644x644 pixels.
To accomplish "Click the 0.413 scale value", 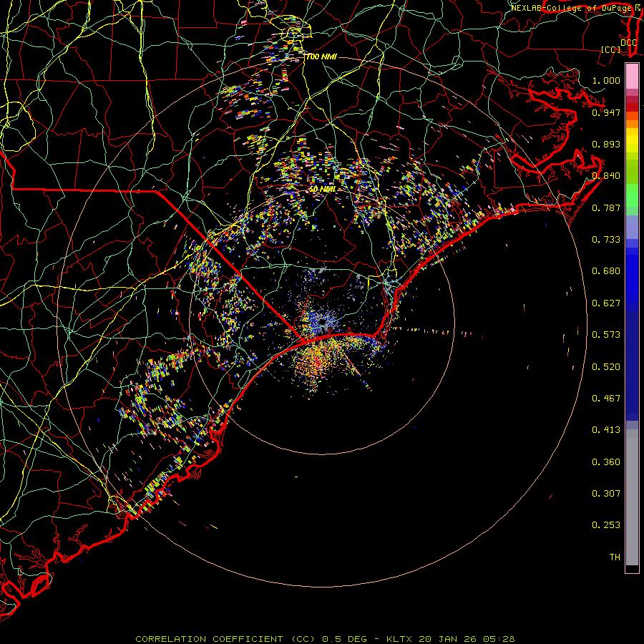I will click(606, 430).
